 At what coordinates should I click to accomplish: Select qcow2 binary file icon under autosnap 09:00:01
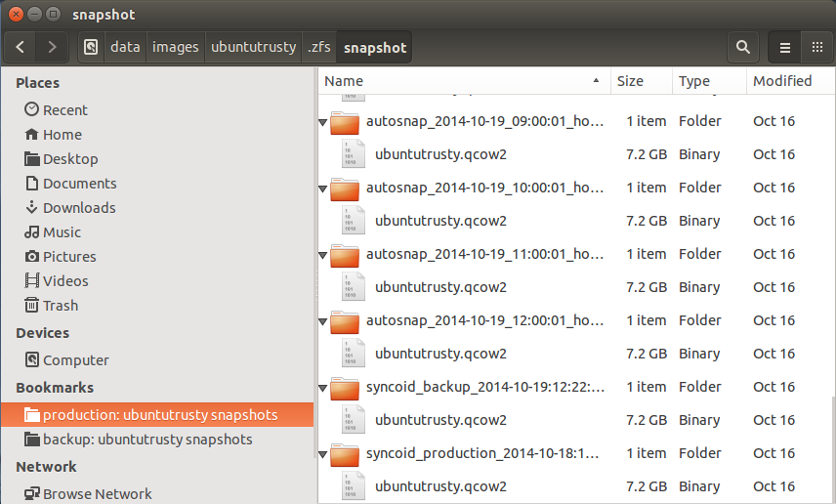(353, 153)
